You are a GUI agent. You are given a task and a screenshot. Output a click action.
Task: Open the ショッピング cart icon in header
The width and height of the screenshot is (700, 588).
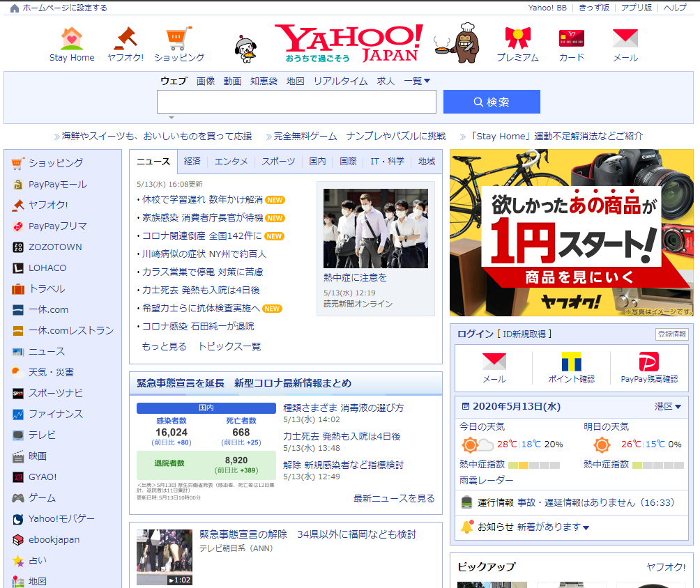coord(179,38)
